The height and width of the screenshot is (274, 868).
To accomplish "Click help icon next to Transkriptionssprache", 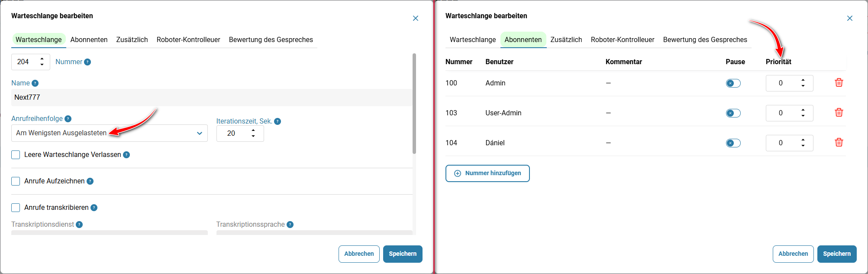I will coord(290,225).
